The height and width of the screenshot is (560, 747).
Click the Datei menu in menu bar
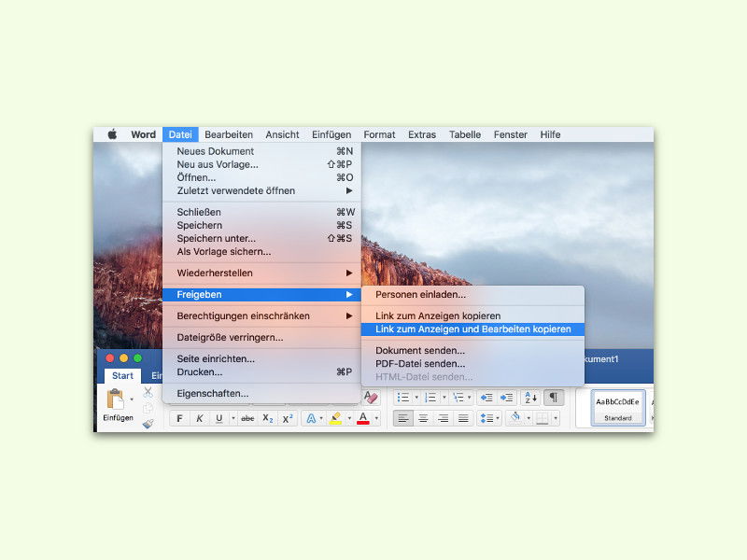180,134
